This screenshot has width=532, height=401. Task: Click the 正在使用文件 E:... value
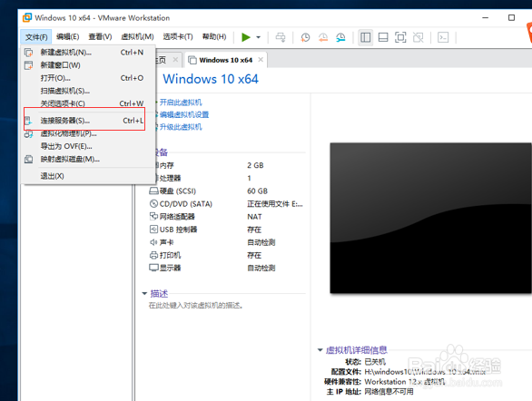275,204
